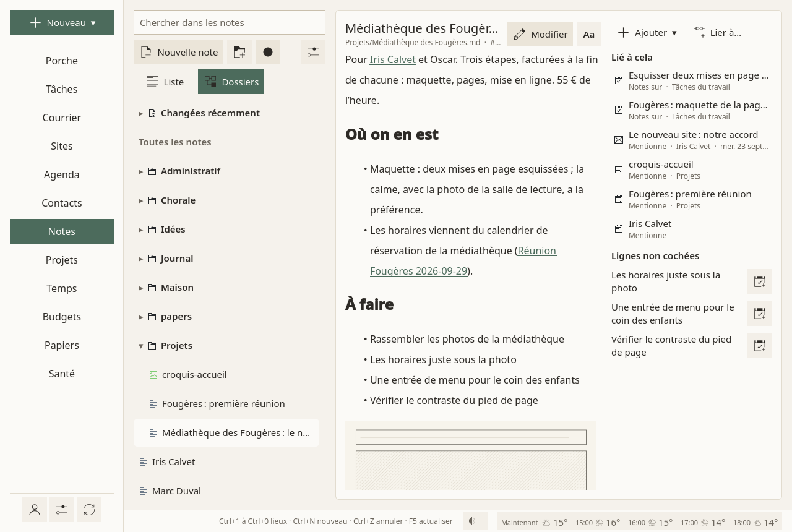792x532 pixels.
Task: Click the Modifier pencil button
Action: click(540, 34)
